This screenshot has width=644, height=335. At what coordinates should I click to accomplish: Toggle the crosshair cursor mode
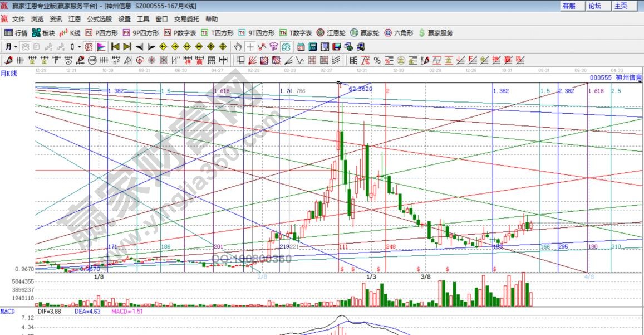tap(250, 47)
